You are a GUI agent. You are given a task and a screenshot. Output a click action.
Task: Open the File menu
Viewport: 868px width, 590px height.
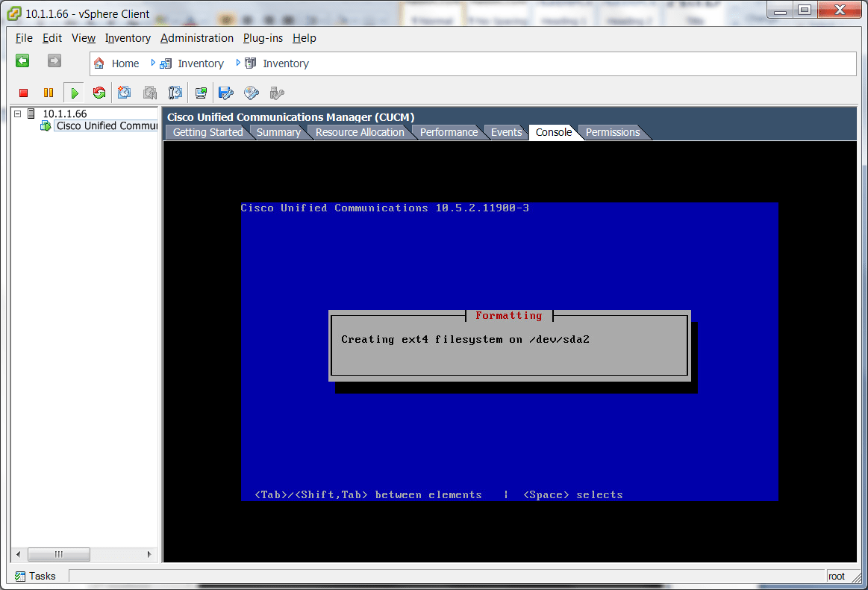click(x=24, y=38)
